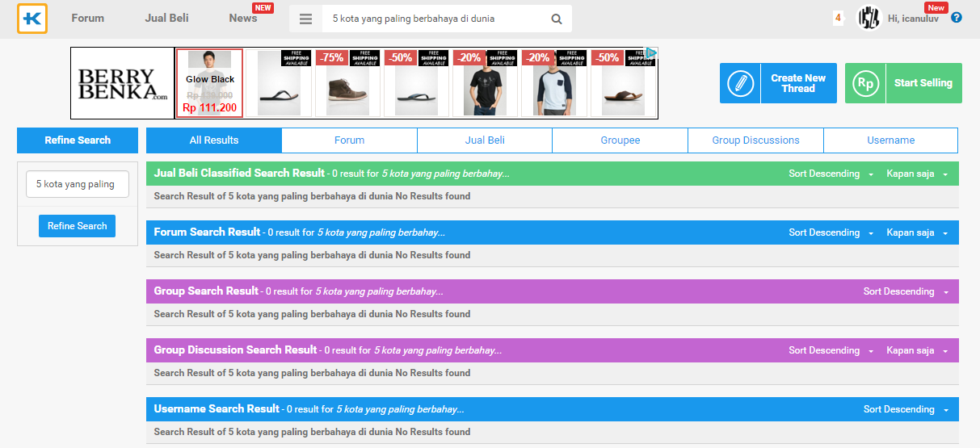Viewport: 980px width, 448px height.
Task: Click the user profile avatar
Action: click(869, 18)
